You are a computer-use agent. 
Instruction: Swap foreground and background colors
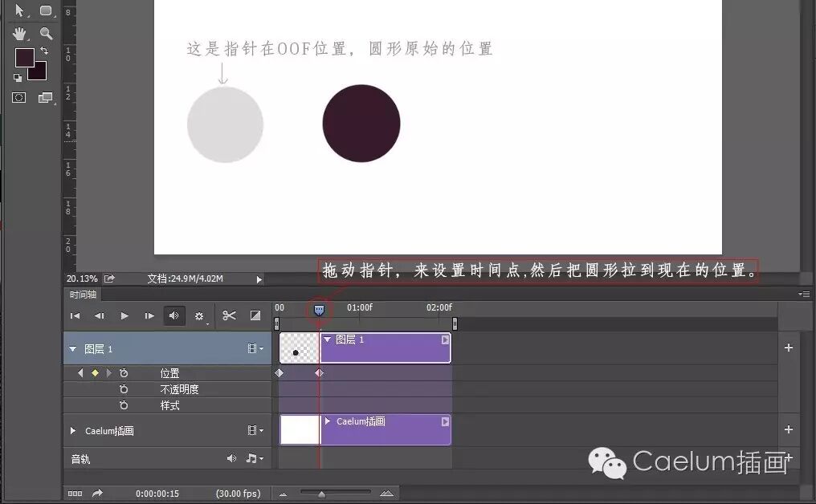tap(45, 50)
